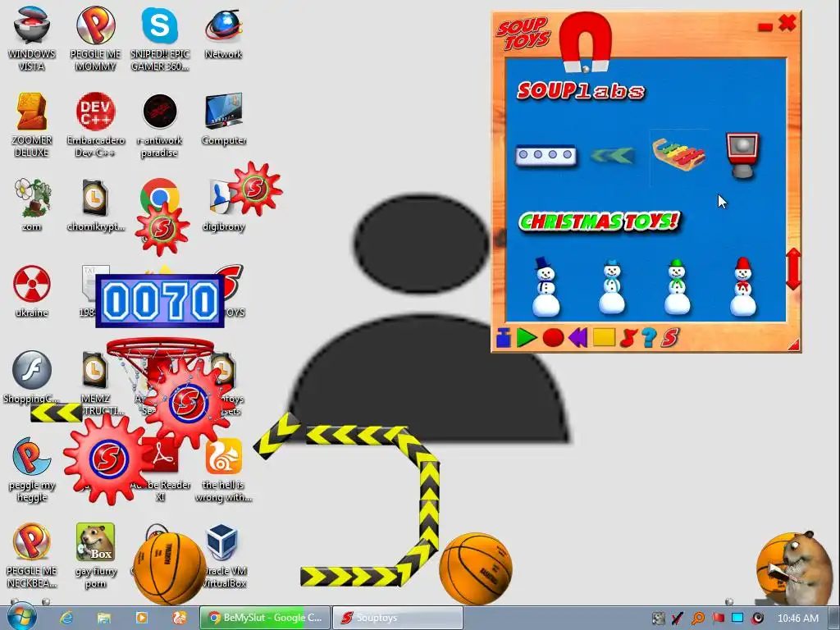Open the ZOOMER DELUXE desktop icon
Viewport: 840px width, 630px height.
tap(32, 125)
